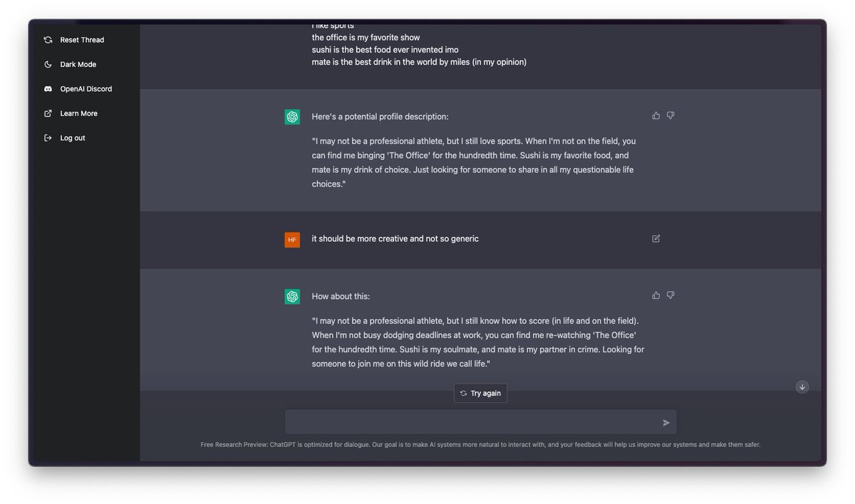Dislike the second ChatGPT response

click(670, 295)
